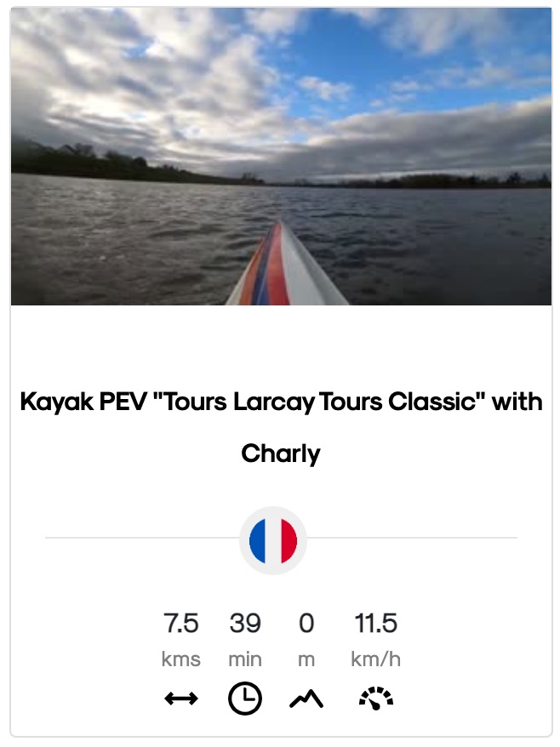Click the kms unit label

181,659
